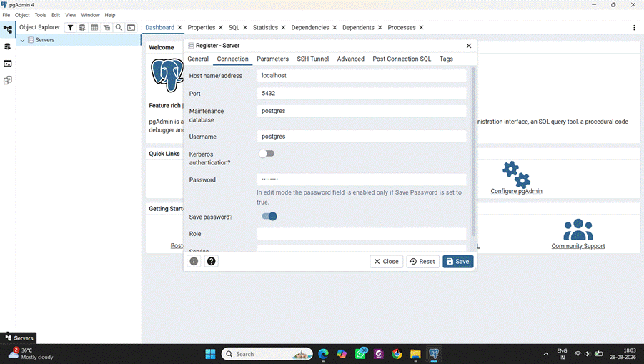644x364 pixels.
Task: Close the SQL tab
Action: pyautogui.click(x=244, y=27)
